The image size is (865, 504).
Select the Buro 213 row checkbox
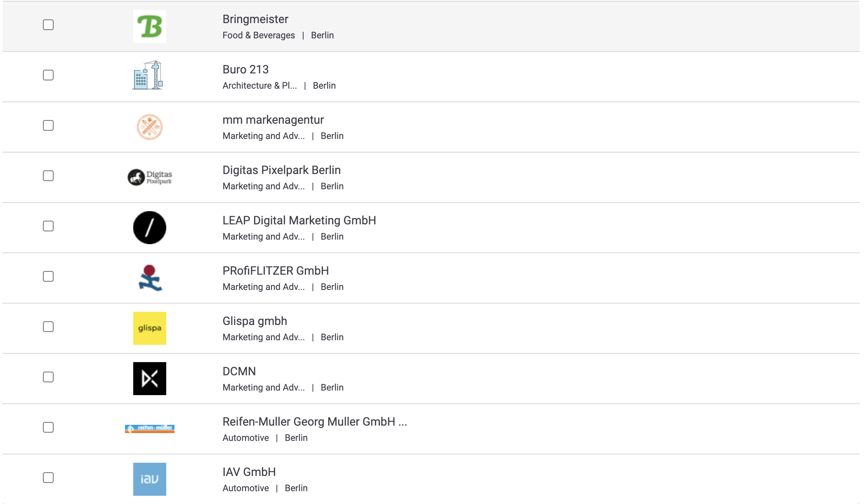[48, 75]
